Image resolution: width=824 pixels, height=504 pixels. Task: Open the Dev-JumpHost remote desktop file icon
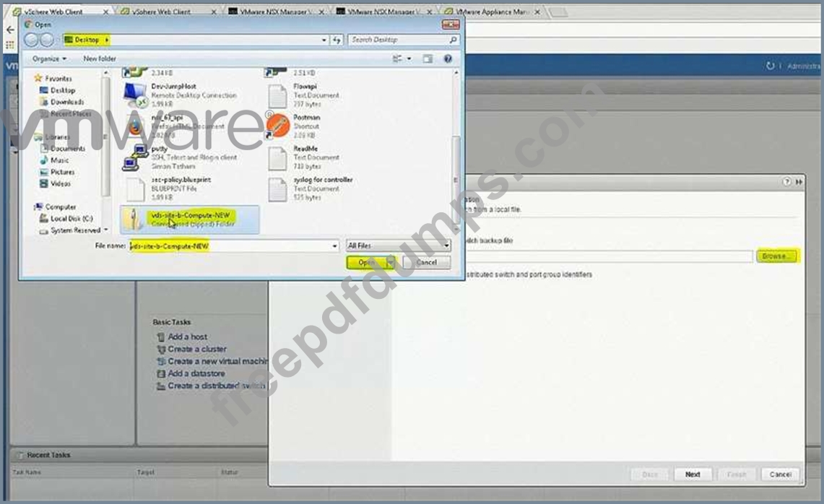pyautogui.click(x=134, y=95)
